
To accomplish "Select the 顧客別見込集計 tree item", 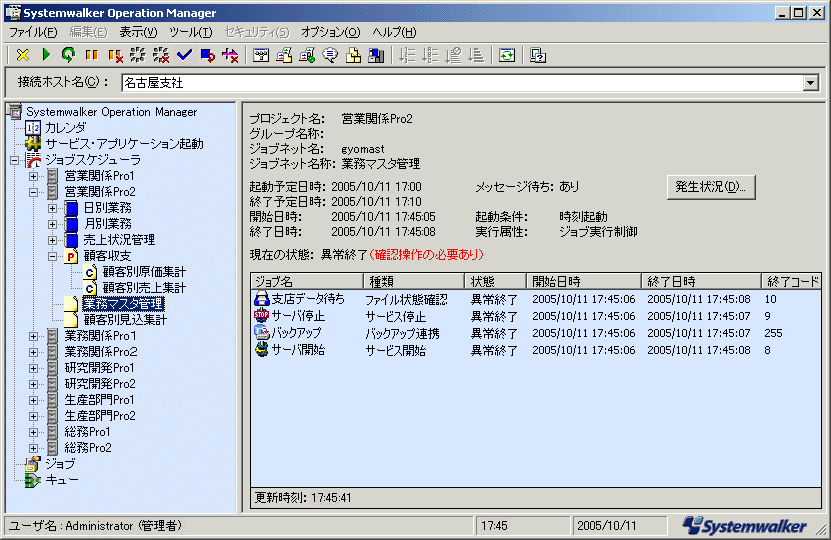I will coord(125,320).
